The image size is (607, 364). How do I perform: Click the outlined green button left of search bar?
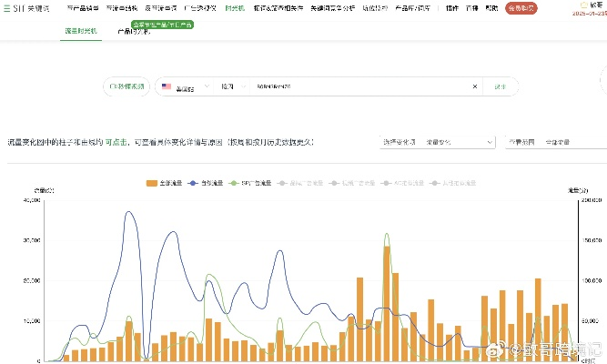coord(126,87)
